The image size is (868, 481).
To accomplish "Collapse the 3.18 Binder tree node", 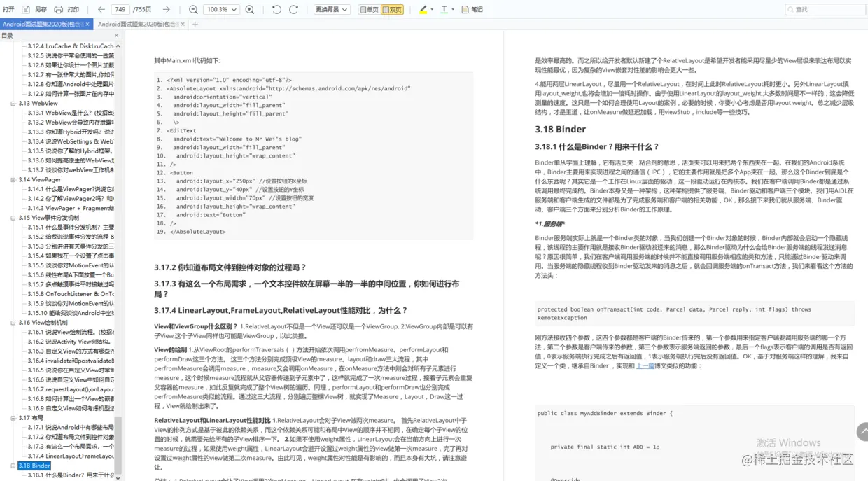I will coord(13,466).
